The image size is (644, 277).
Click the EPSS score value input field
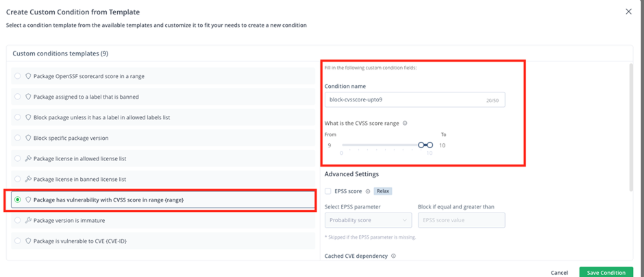[461, 220]
